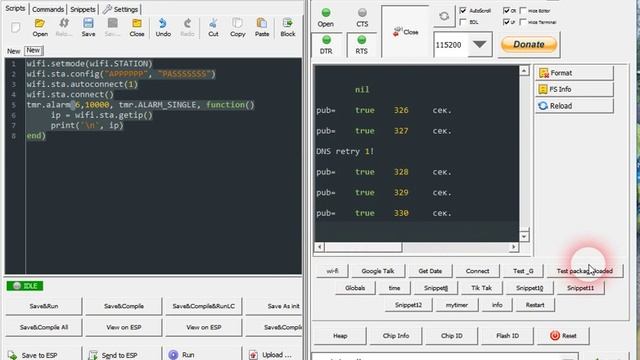
Task: Paste clipboard with the Paste icon
Action: click(x=262, y=27)
